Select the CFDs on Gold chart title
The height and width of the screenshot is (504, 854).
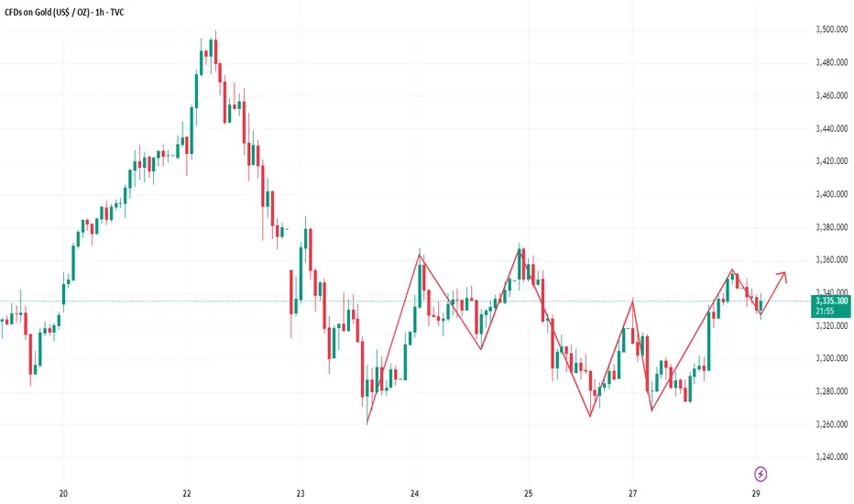pos(64,12)
